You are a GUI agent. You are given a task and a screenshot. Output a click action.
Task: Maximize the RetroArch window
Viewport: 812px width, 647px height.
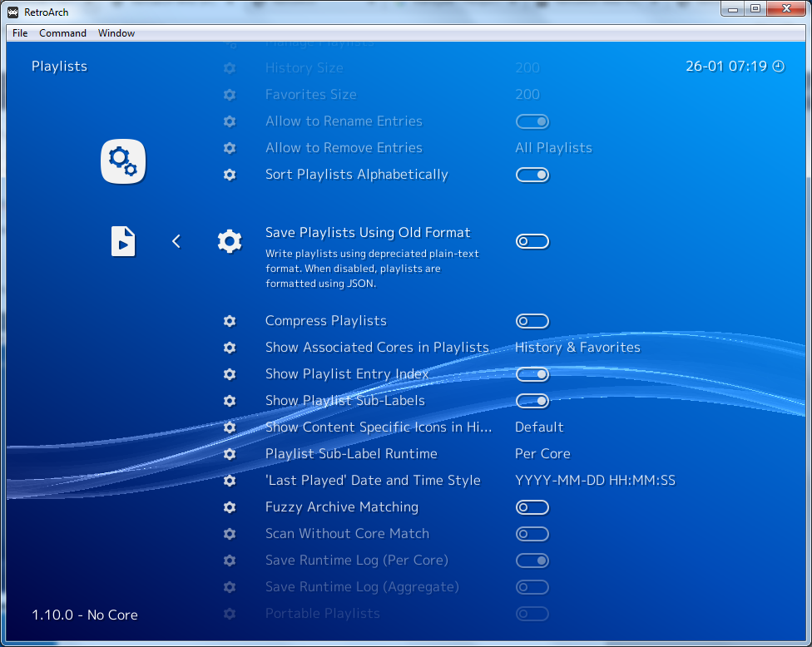tap(755, 9)
